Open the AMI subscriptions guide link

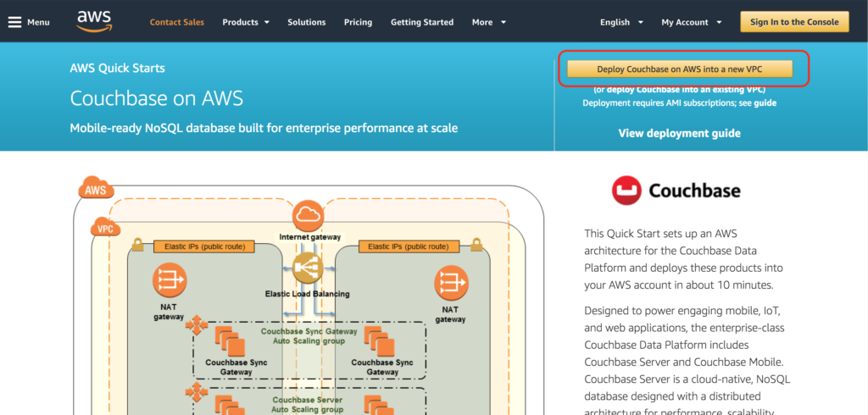click(767, 103)
